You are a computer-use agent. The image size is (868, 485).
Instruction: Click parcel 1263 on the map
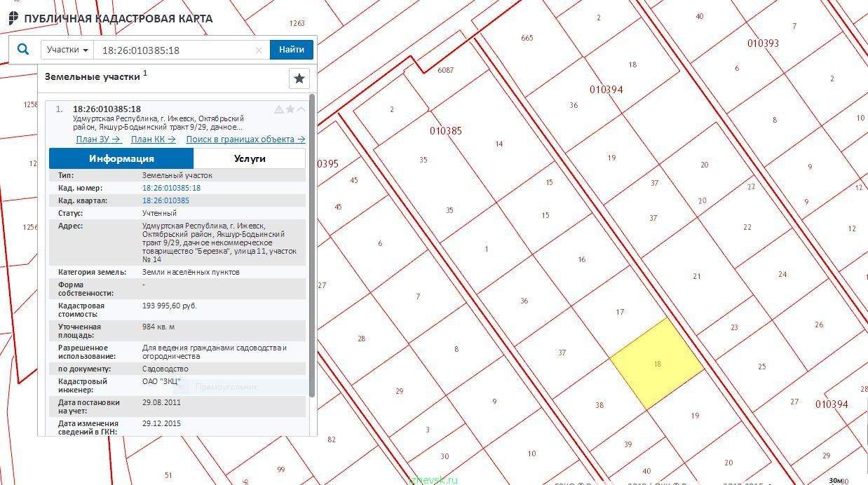(x=297, y=23)
